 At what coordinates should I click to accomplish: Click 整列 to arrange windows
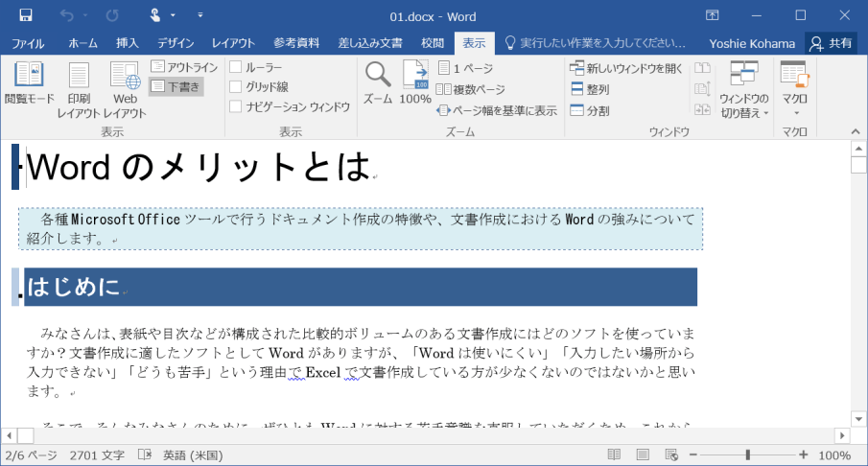590,89
